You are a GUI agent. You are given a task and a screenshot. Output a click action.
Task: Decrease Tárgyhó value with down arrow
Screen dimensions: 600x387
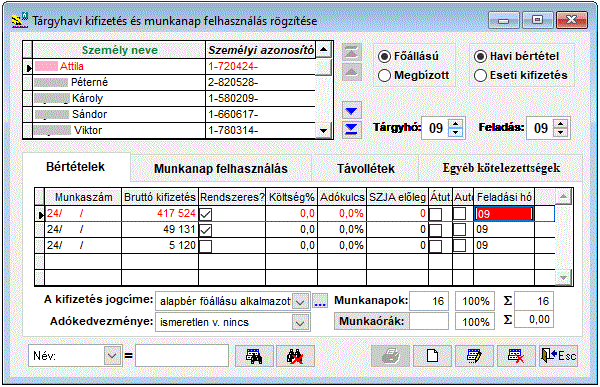point(455,132)
